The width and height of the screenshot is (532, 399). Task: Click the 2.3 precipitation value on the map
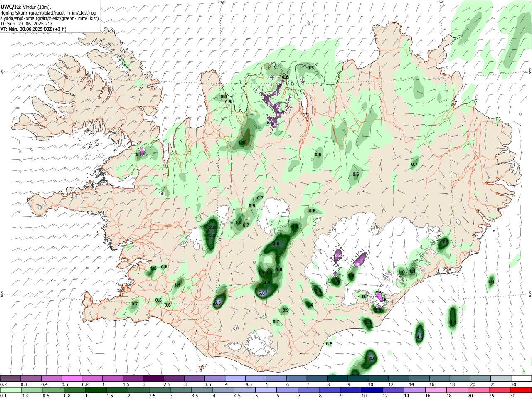[378, 310]
